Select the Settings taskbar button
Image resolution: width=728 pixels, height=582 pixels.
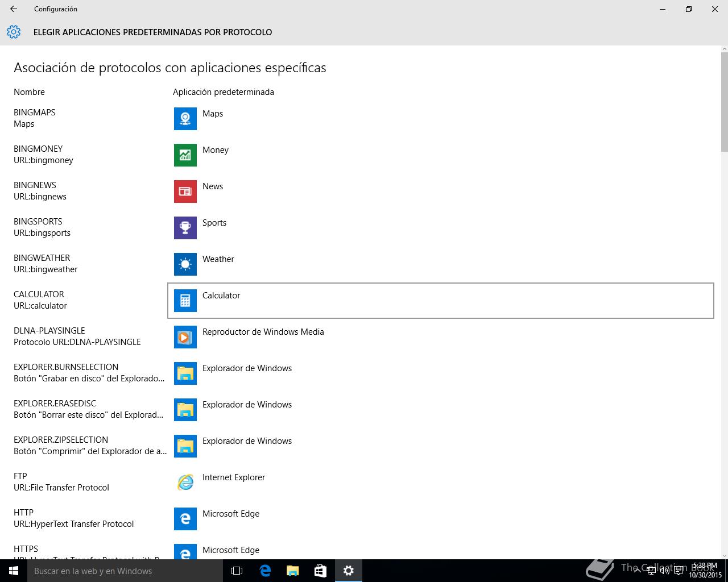click(x=349, y=571)
